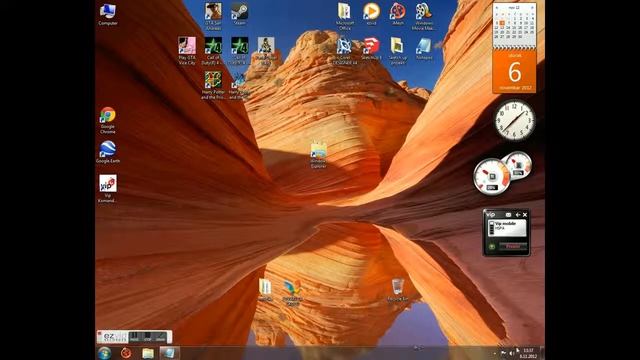Viewport: 640px width, 360px height.
Task: Click the ezvid recorder pause button
Action: click(x=134, y=337)
